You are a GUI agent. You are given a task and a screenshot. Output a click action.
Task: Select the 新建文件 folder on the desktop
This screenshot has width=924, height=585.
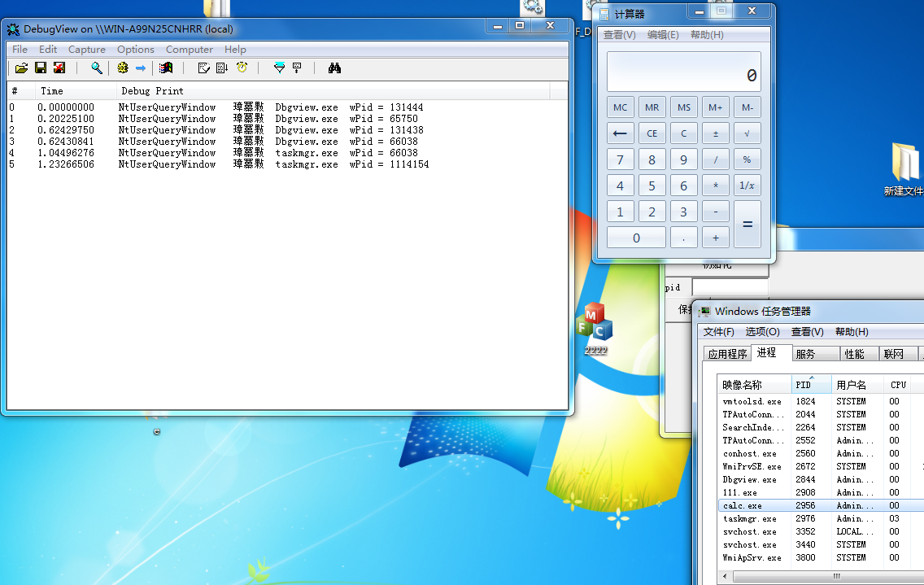[x=904, y=170]
